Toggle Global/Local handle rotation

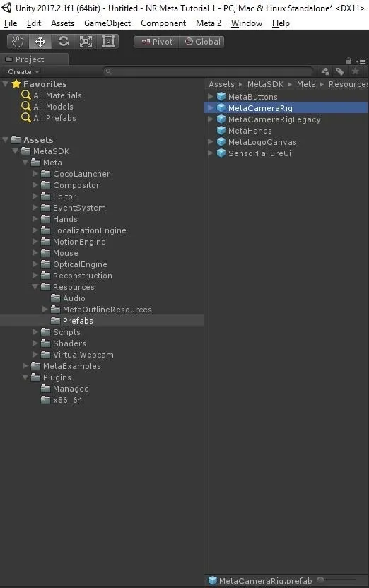[x=201, y=42]
